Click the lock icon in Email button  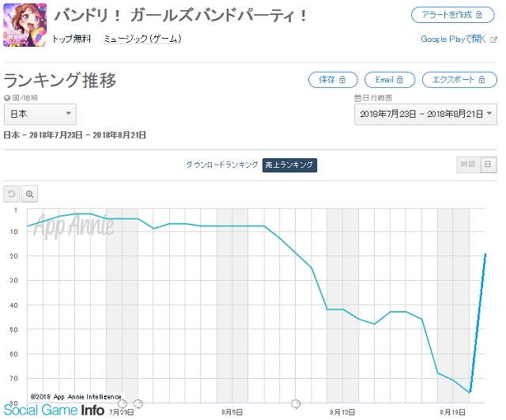click(399, 80)
